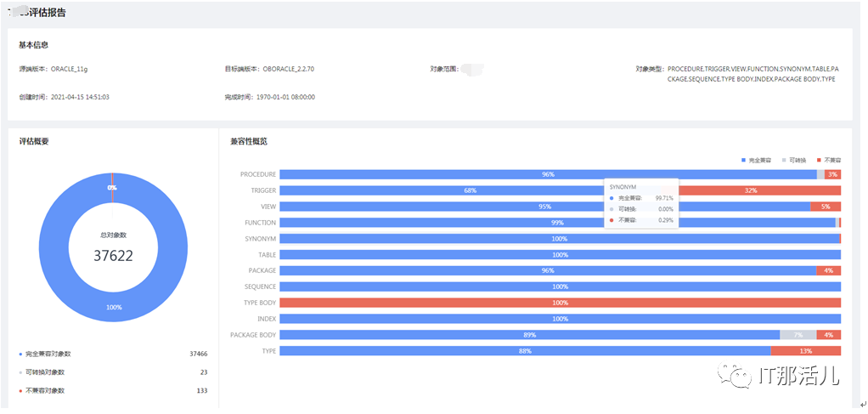Click the 100% TABLE bar
This screenshot has height=414, width=868.
561,255
